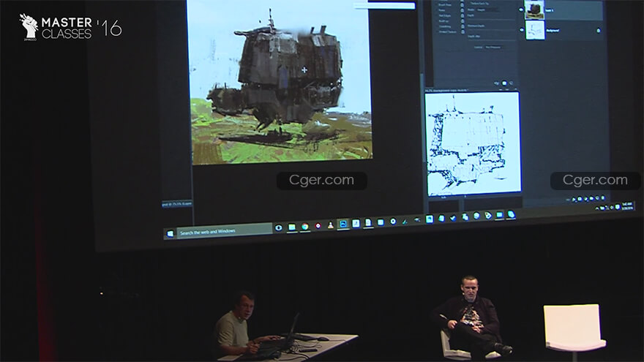The width and height of the screenshot is (644, 362).
Task: Open the taskbar clock and date
Action: [x=628, y=206]
